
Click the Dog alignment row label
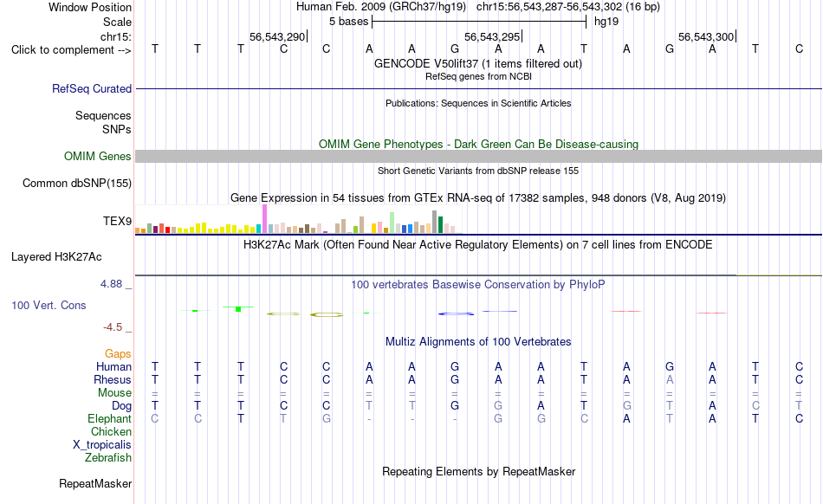click(122, 406)
